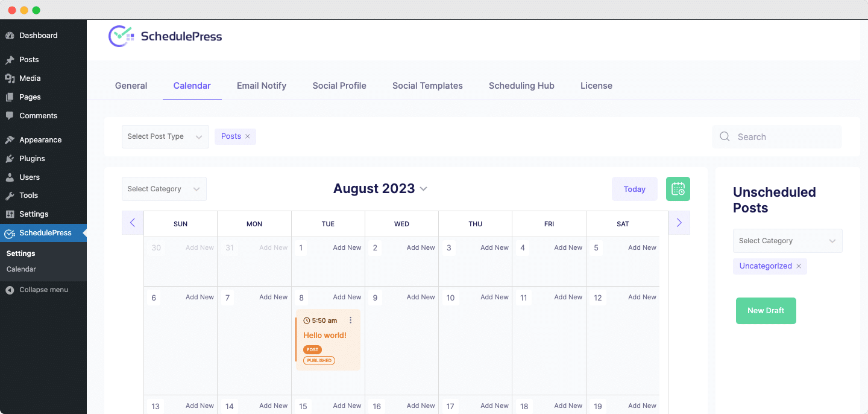Click Add New on August 5
The image size is (868, 414).
tap(642, 247)
